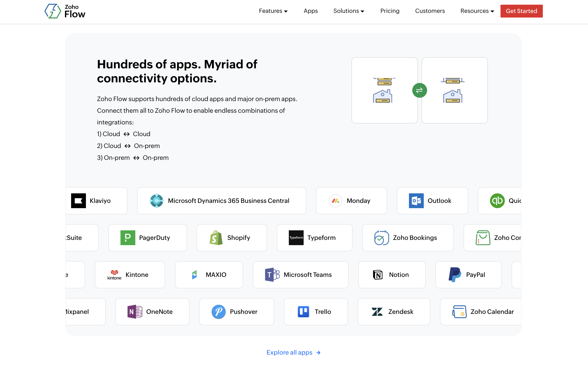Go to the Customers page

click(430, 11)
